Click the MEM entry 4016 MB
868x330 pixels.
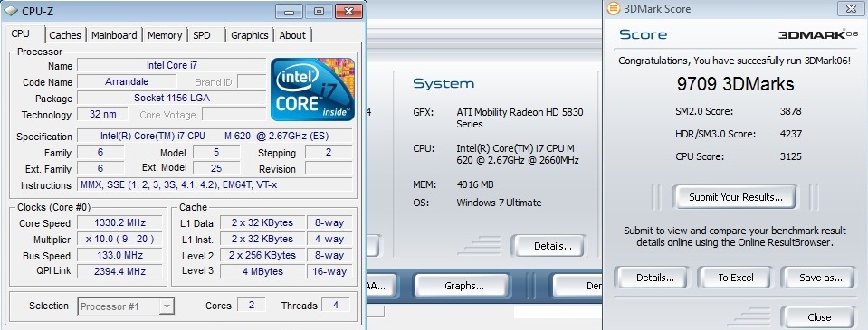475,184
